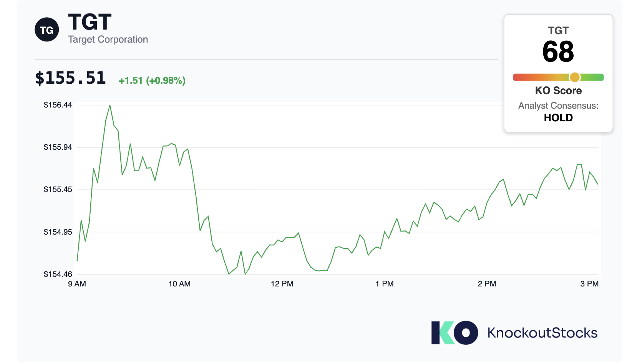
Task: Click the $155.45 y-axis label
Action: [58, 190]
